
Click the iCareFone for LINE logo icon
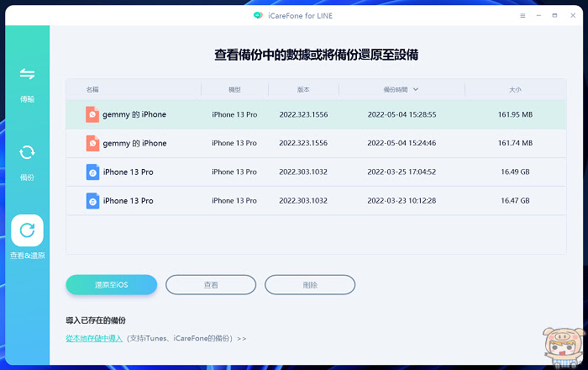(x=258, y=15)
